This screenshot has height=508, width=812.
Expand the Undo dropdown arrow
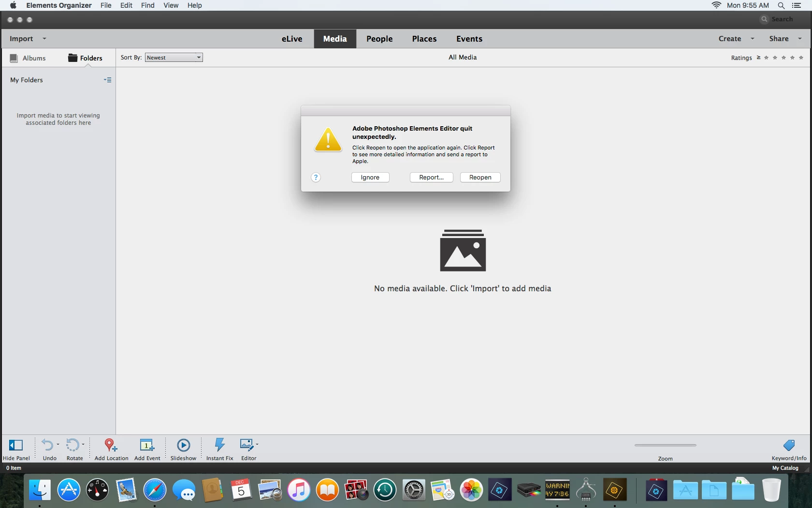tap(58, 444)
